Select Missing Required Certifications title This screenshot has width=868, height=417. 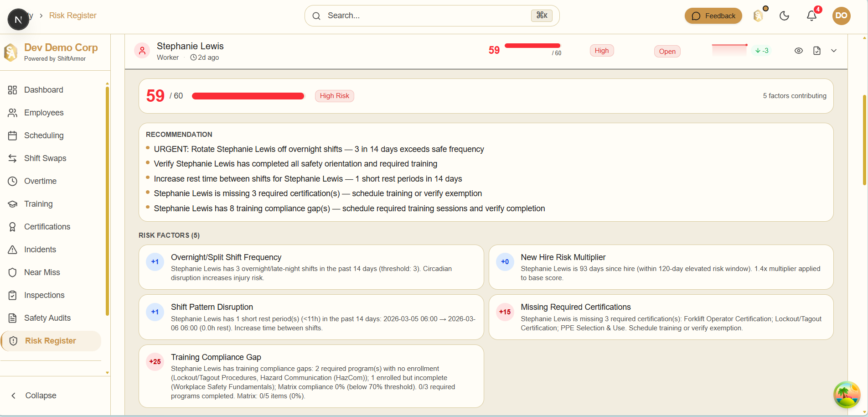[x=576, y=307]
